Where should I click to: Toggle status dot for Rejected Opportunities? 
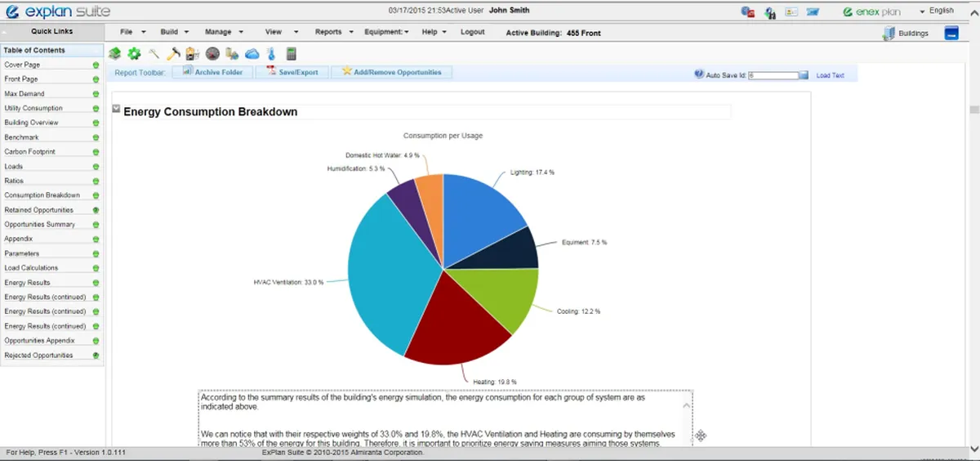[96, 356]
